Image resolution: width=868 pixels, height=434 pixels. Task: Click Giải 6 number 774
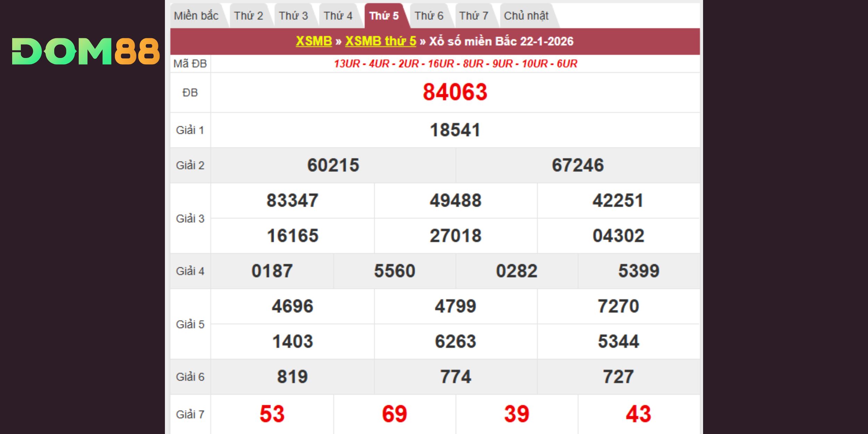(456, 377)
